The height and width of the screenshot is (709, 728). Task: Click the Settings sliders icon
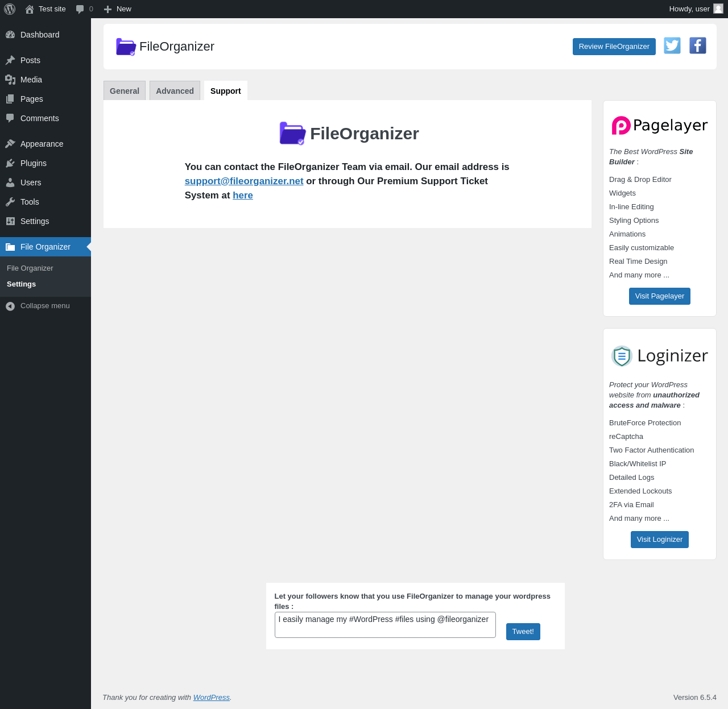click(x=10, y=221)
